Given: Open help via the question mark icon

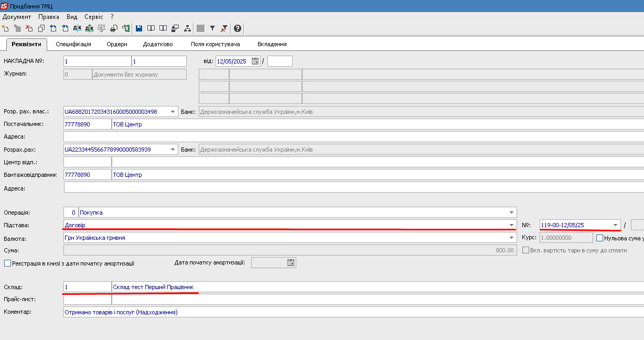Looking at the screenshot, I should tap(238, 28).
